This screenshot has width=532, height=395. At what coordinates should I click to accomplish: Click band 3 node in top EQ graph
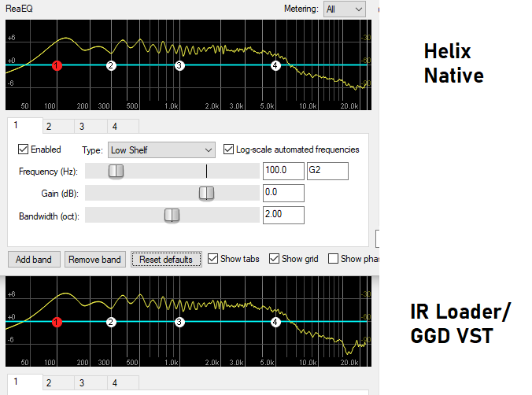pos(179,66)
